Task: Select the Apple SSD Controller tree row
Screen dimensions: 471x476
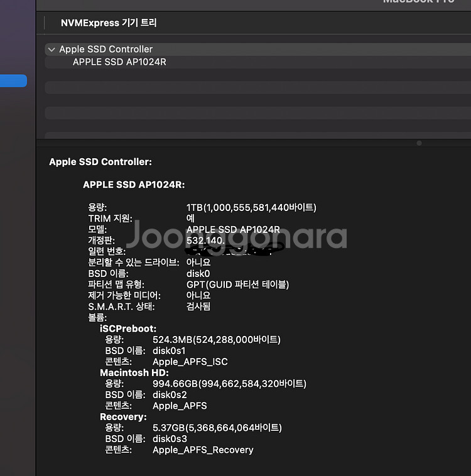Action: coord(106,49)
